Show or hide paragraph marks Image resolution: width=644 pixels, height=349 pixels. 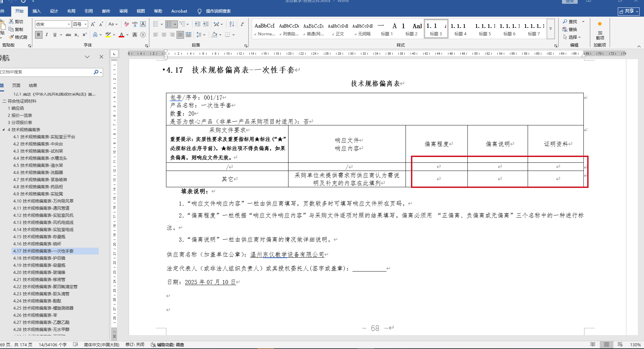pyautogui.click(x=242, y=24)
